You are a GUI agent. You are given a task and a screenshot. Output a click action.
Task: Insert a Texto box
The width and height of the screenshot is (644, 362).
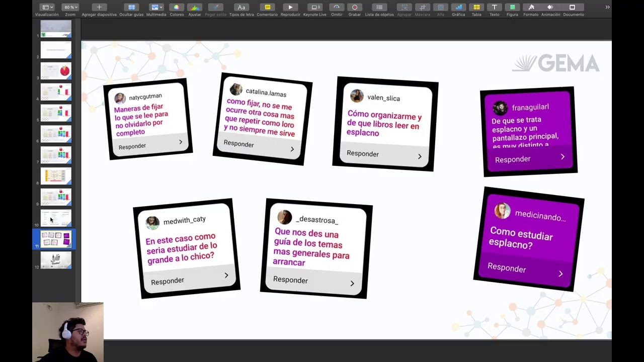click(x=495, y=7)
